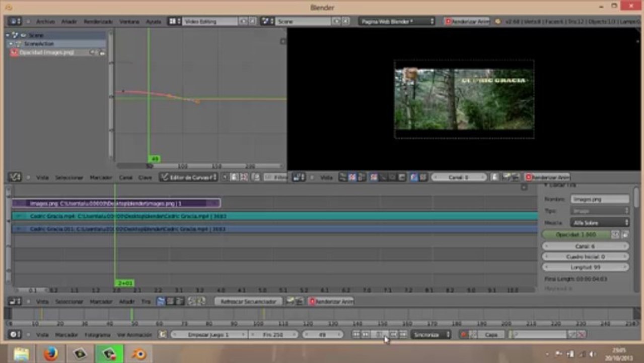Adjust the Opacidad 1.000 slider
The image size is (644, 363).
tap(576, 235)
